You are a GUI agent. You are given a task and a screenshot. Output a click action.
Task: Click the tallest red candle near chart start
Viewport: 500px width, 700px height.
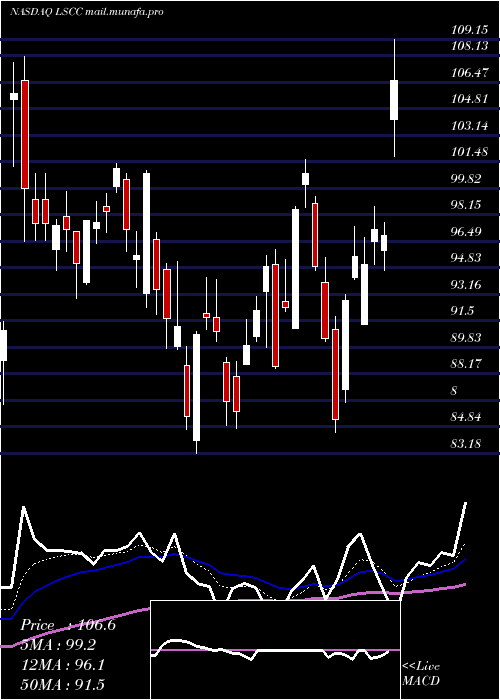point(25,134)
